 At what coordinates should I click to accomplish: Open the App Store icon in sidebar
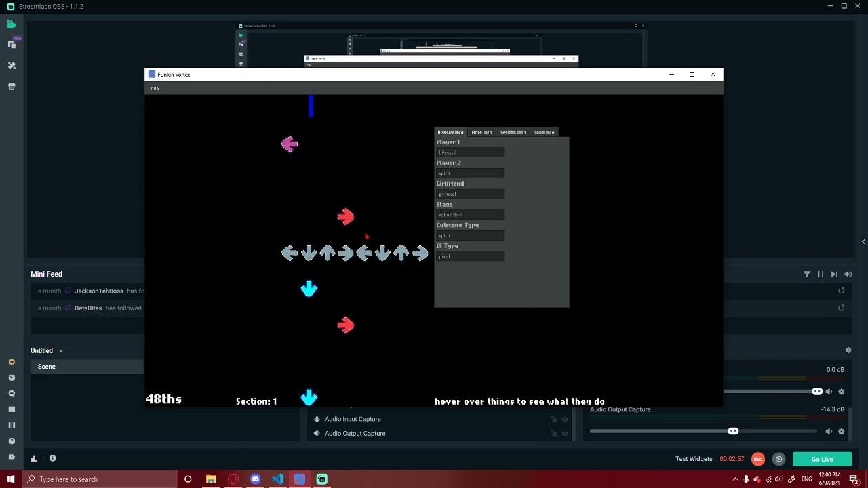[12, 86]
